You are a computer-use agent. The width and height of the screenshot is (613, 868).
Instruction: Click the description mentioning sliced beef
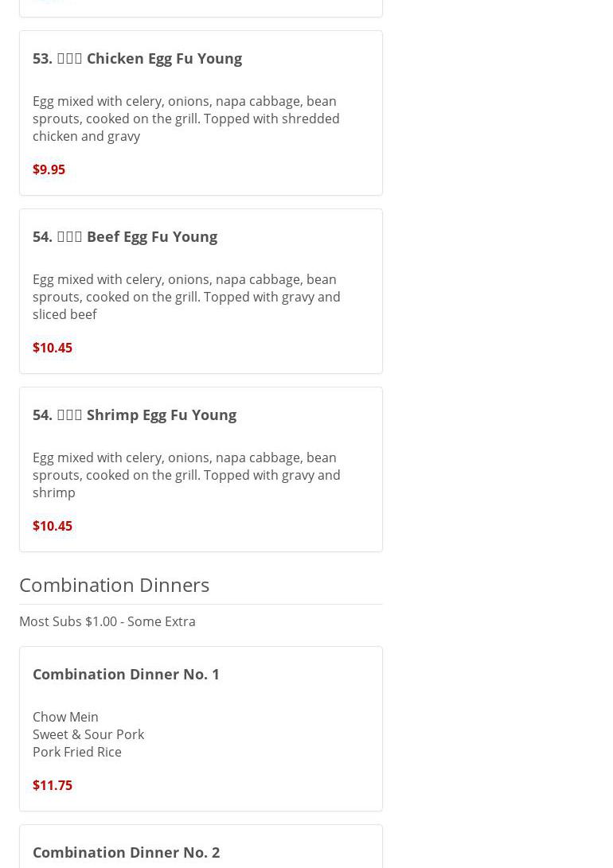click(x=185, y=297)
